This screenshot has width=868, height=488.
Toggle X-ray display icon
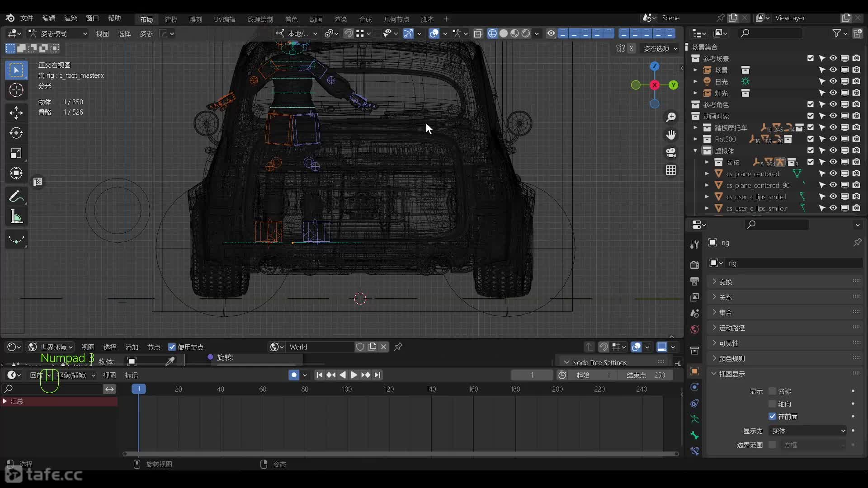(x=478, y=33)
